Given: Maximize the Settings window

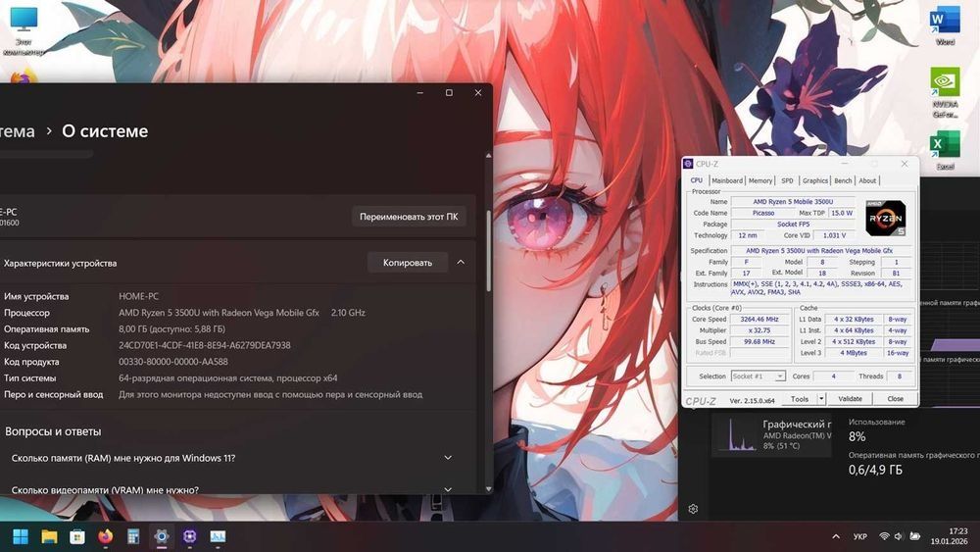Looking at the screenshot, I should click(449, 92).
